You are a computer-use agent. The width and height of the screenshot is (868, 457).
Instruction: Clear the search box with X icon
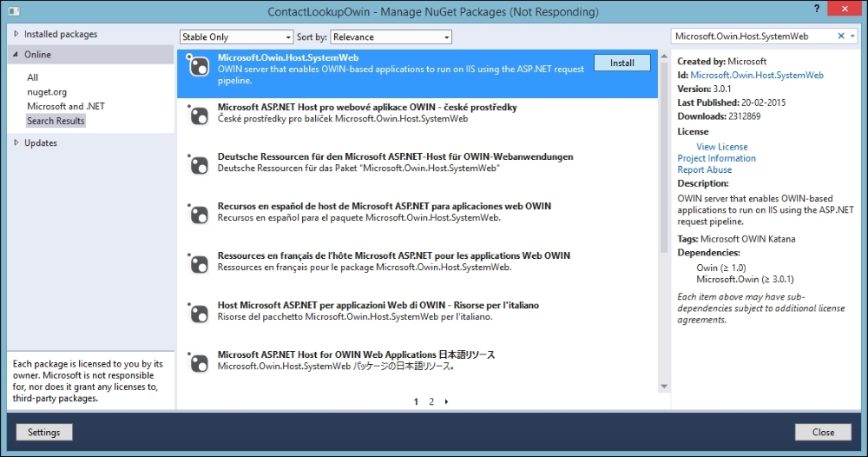pyautogui.click(x=840, y=36)
